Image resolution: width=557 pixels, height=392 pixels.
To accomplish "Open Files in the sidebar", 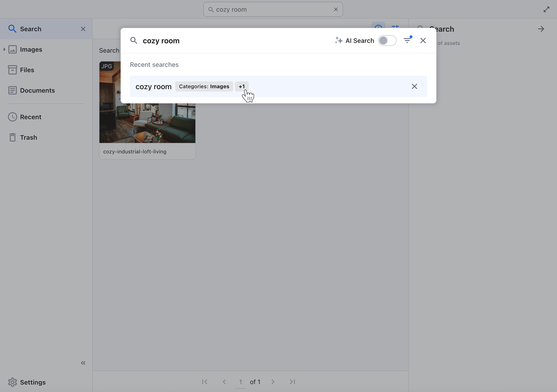I will coord(27,70).
